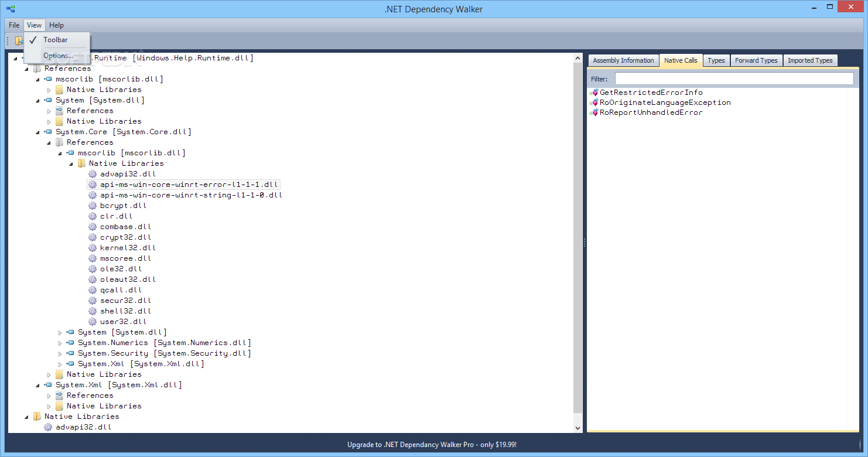Click the vertical splitter grip between panels
This screenshot has height=457, width=868.
(585, 243)
